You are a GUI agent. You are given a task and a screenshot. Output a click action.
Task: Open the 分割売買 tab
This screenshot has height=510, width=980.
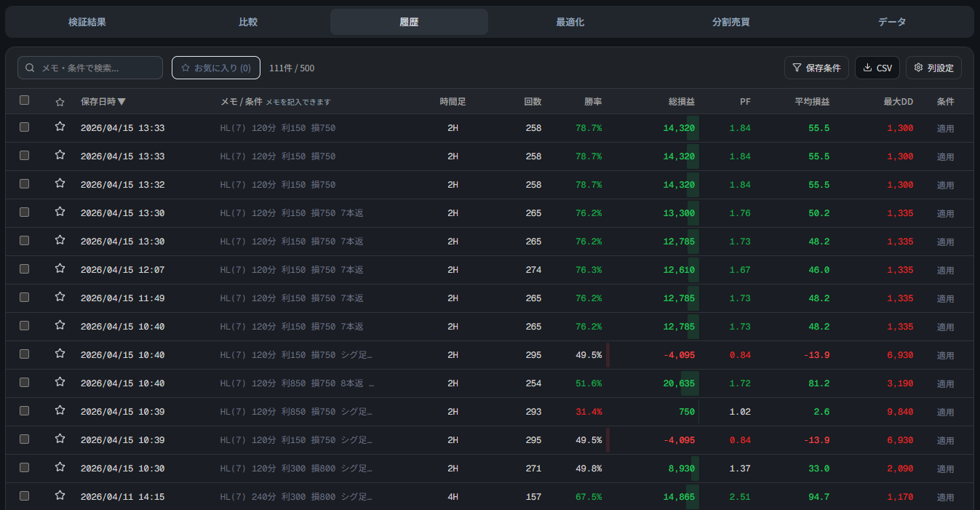731,22
